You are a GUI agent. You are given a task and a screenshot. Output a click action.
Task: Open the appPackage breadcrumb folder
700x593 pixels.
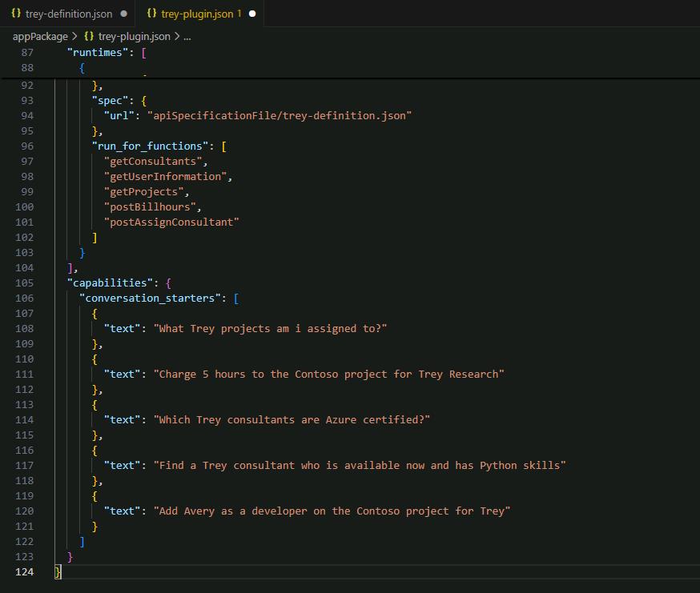tap(40, 37)
